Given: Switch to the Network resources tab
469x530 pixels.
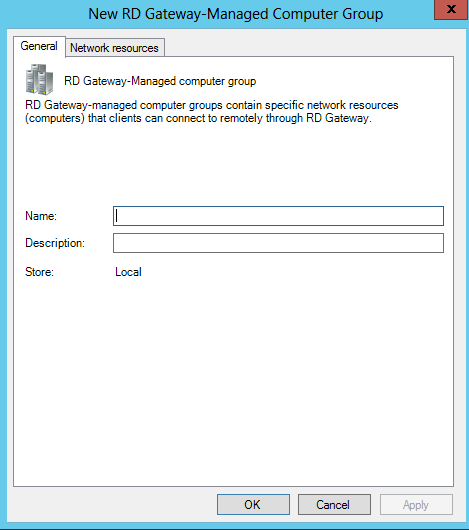Looking at the screenshot, I should pos(114,48).
